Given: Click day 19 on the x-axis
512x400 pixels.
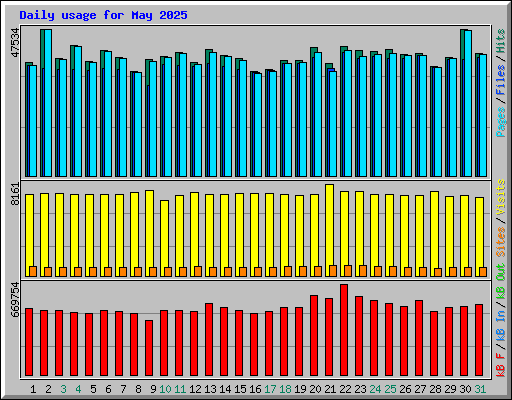Looking at the screenshot, I should click(300, 389).
